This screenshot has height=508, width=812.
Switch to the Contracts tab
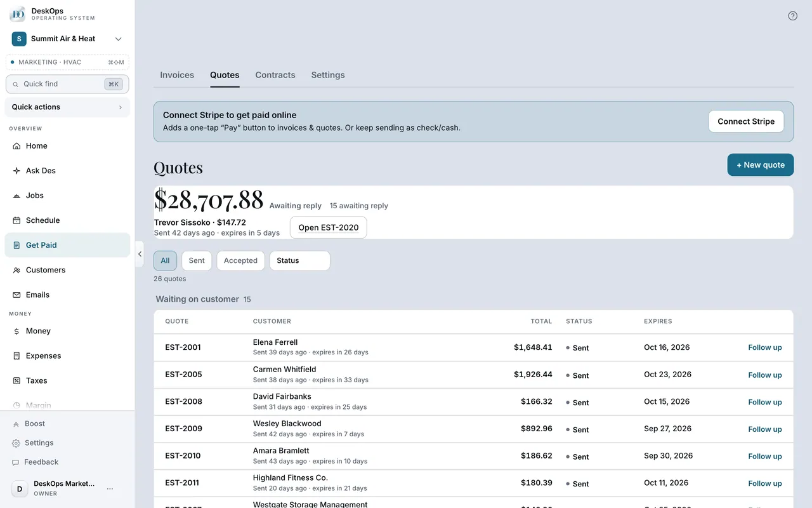click(x=275, y=75)
